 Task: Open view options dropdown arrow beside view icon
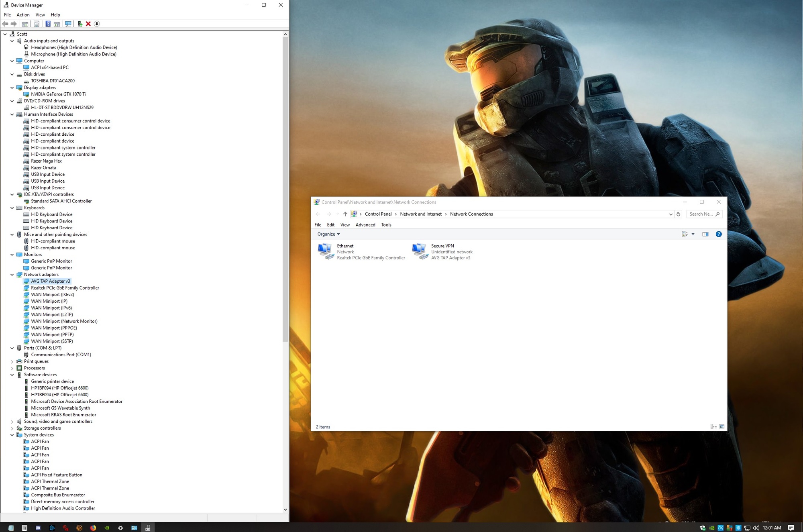tap(693, 234)
